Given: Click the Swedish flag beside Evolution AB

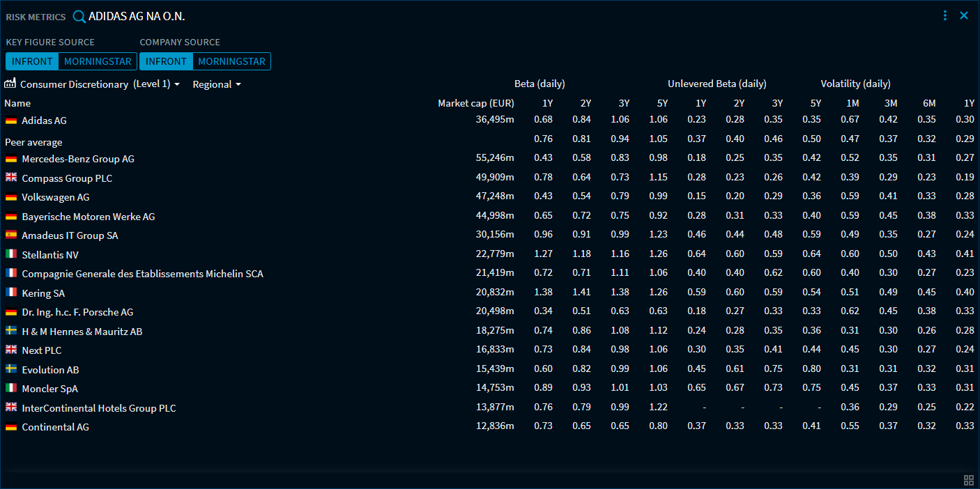Looking at the screenshot, I should coord(11,369).
